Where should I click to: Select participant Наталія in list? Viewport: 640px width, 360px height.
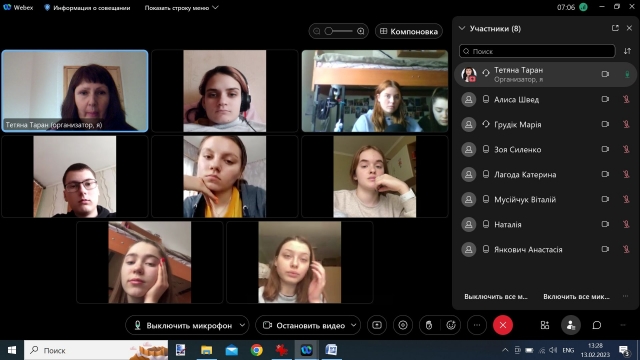point(545,224)
